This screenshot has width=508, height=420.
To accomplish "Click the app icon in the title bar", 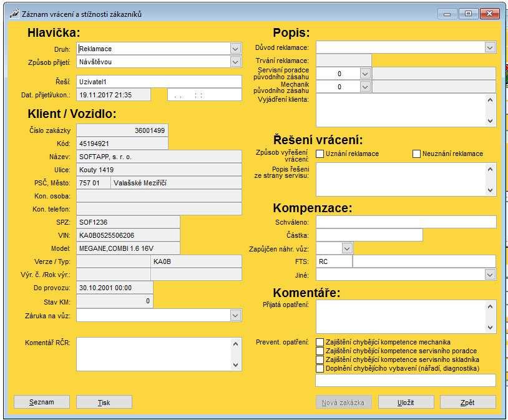I will pos(14,14).
